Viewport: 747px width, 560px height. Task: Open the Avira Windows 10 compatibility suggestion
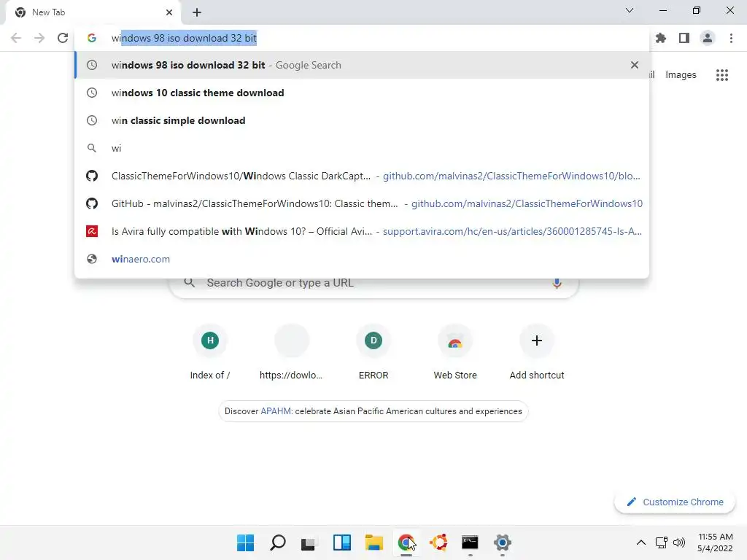pos(362,231)
